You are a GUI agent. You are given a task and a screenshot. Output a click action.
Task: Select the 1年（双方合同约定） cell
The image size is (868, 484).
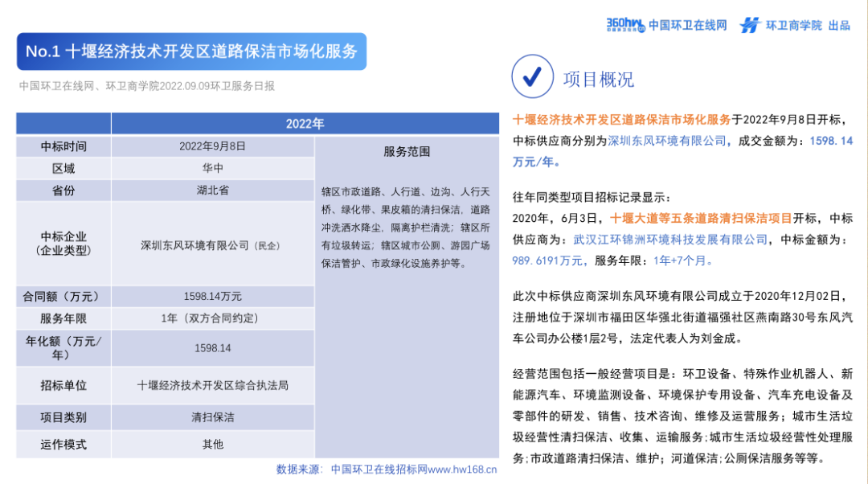click(212, 318)
